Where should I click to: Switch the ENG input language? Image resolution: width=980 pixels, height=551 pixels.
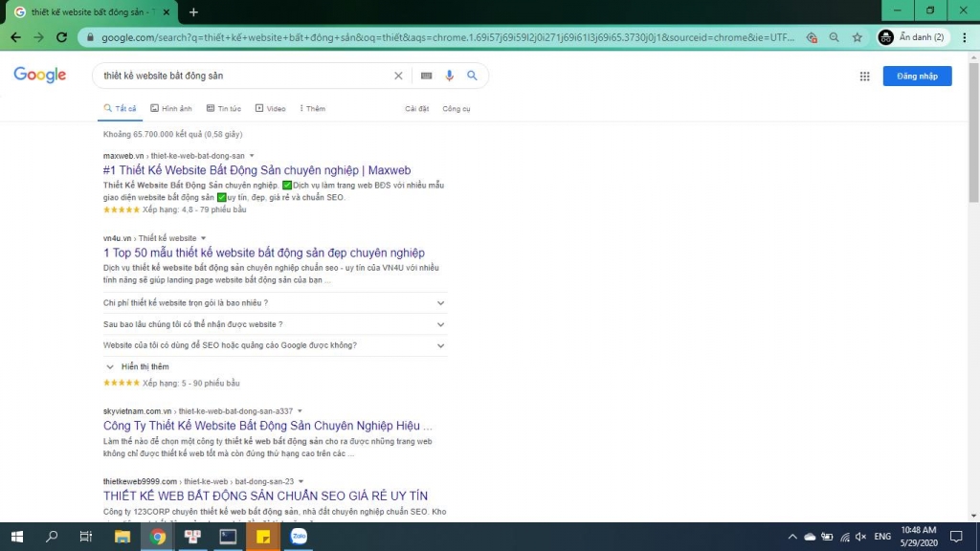pos(882,537)
